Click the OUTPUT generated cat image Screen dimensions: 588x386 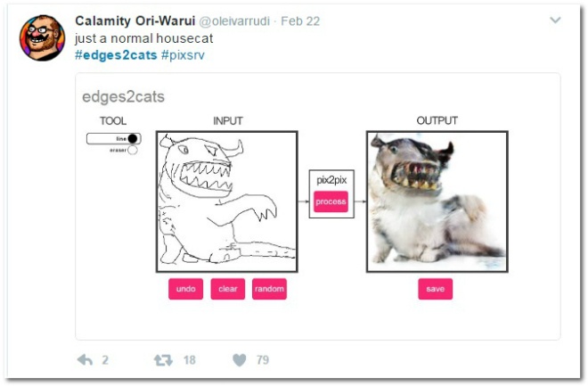click(x=437, y=201)
